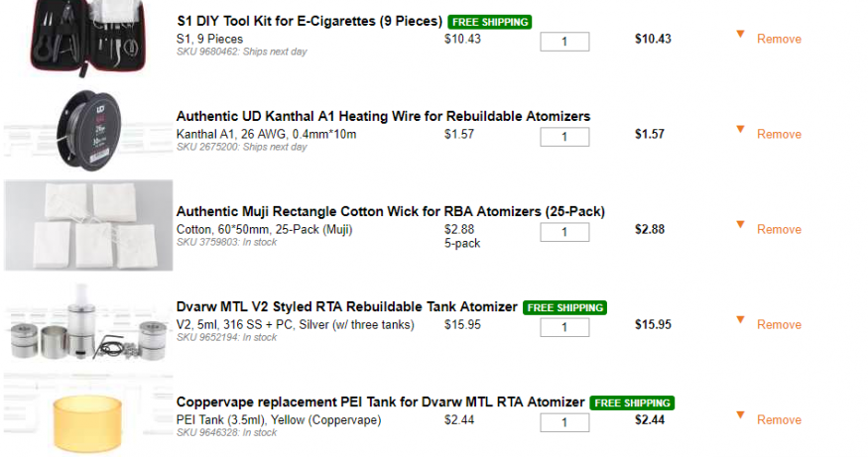Viewport: 868px width, 457px height.
Task: Click orange arrow beside Dvarw MTL V2 row
Action: (x=740, y=320)
